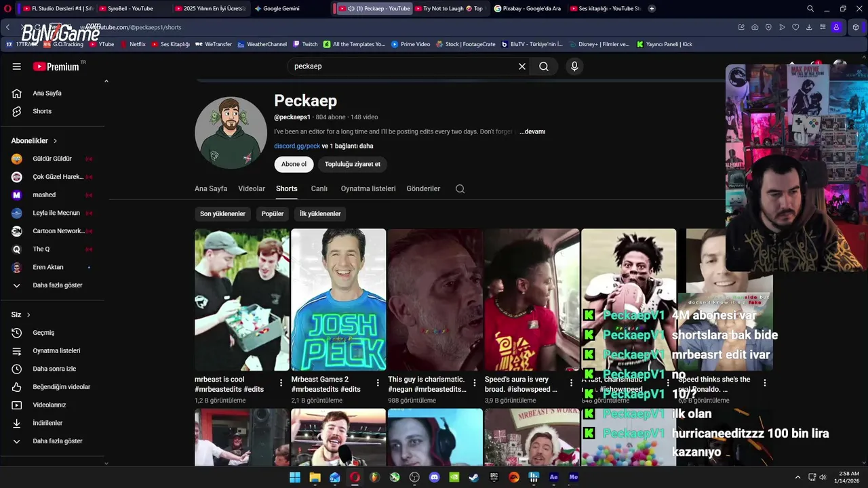Switch to Canlı channel tab
This screenshot has height=488, width=868.
click(319, 189)
